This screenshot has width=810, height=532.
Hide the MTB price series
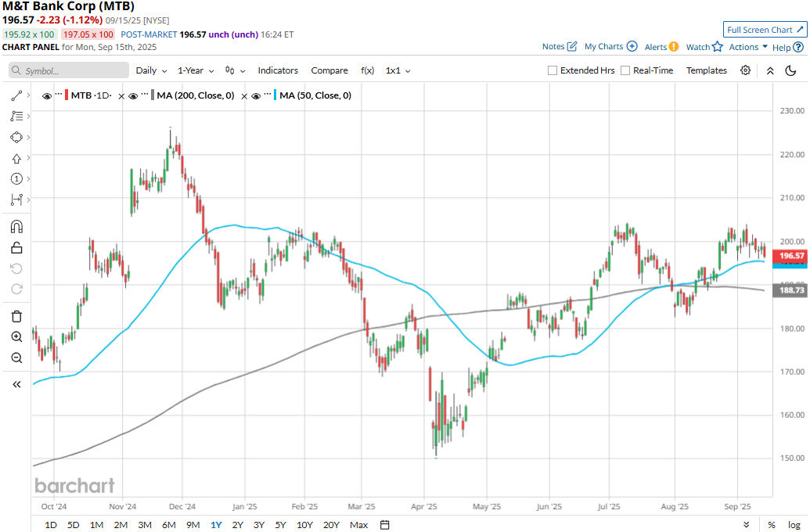47,96
